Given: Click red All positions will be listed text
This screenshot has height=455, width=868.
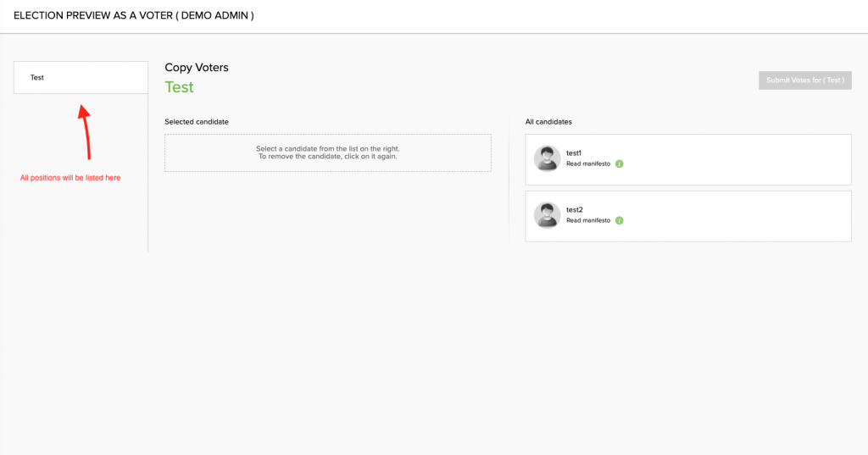Looking at the screenshot, I should tap(70, 178).
